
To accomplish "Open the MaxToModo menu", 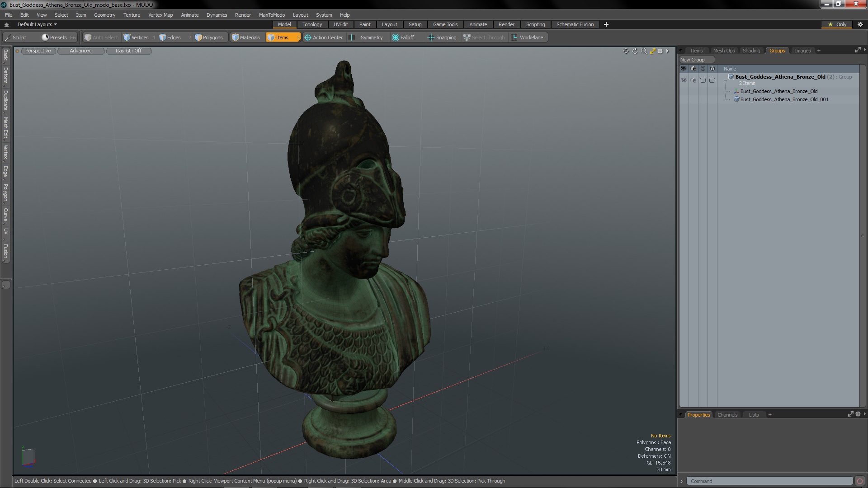I will [x=272, y=15].
